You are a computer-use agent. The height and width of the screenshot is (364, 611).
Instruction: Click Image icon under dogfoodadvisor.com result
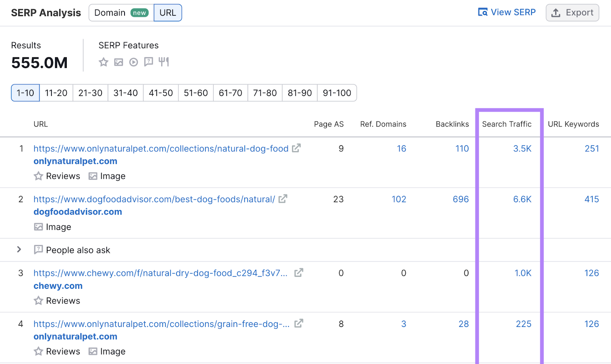click(38, 227)
